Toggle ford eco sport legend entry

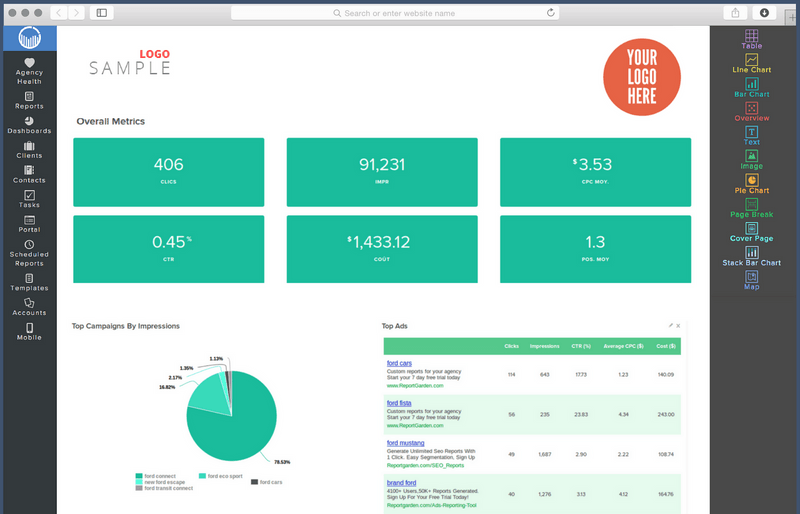pyautogui.click(x=220, y=476)
